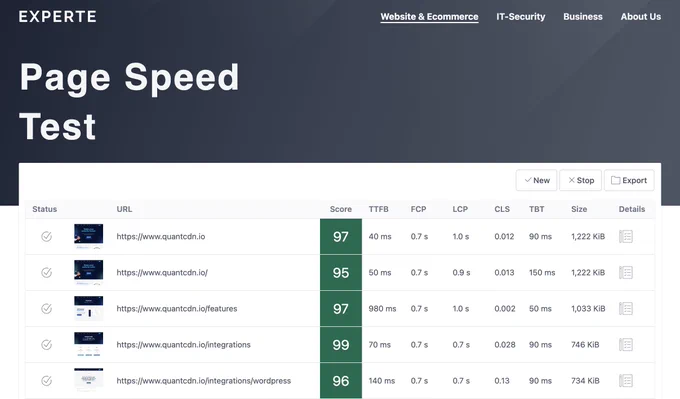Click TBT value 150 ms
This screenshot has width=680, height=399.
[542, 272]
